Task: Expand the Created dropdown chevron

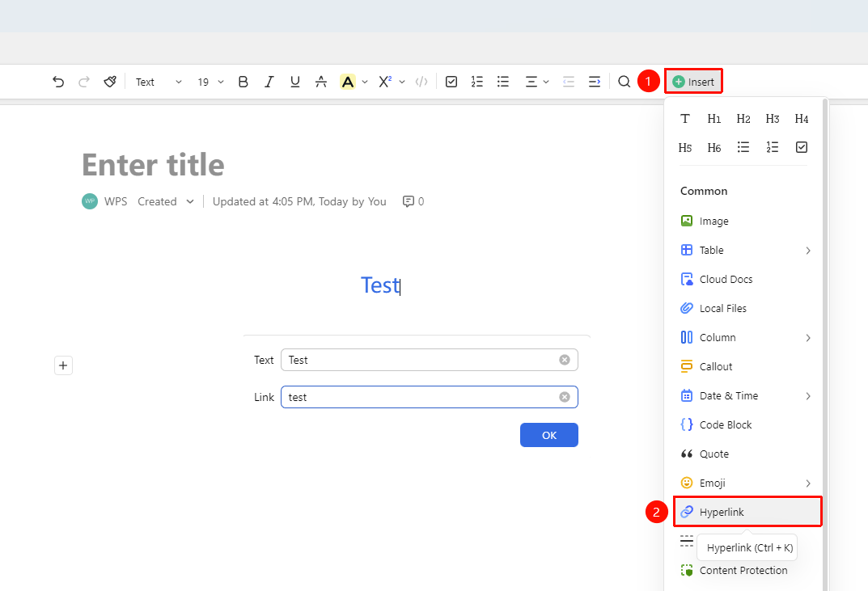Action: [190, 201]
